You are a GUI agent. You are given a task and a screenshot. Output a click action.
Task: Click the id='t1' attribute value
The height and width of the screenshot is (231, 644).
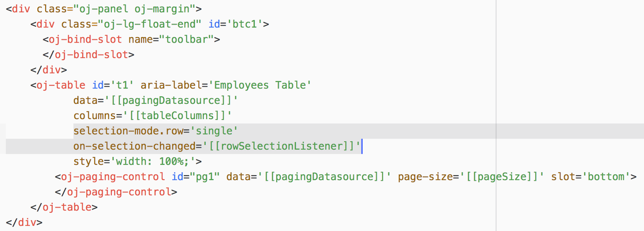pos(122,85)
